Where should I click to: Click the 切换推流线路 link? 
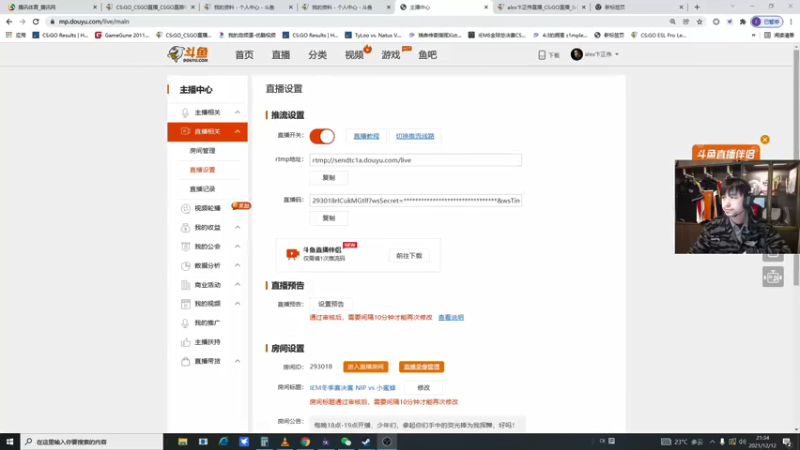click(415, 136)
